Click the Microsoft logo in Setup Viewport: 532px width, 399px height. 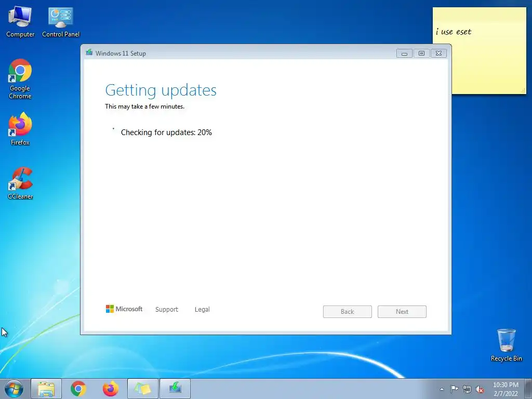click(124, 309)
